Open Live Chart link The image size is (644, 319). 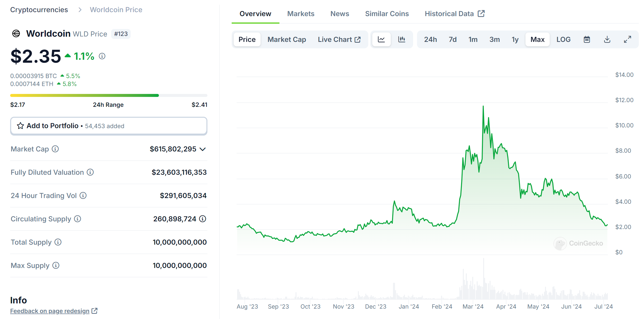tap(339, 39)
